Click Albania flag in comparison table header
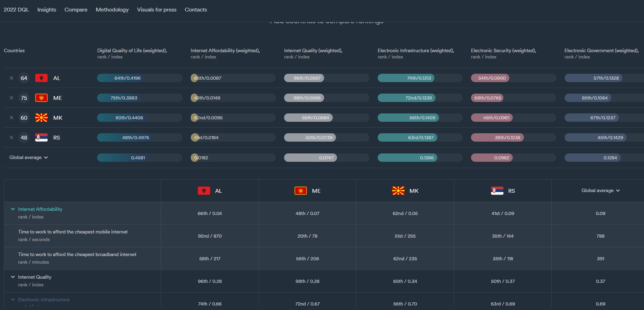Screen dimensions: 644x310 (x=204, y=191)
